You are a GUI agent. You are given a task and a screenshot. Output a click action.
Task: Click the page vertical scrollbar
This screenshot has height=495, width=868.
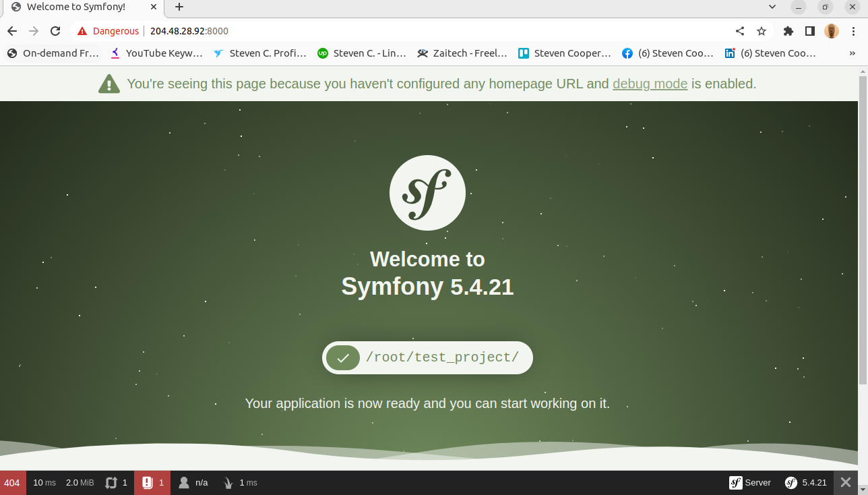point(863,229)
